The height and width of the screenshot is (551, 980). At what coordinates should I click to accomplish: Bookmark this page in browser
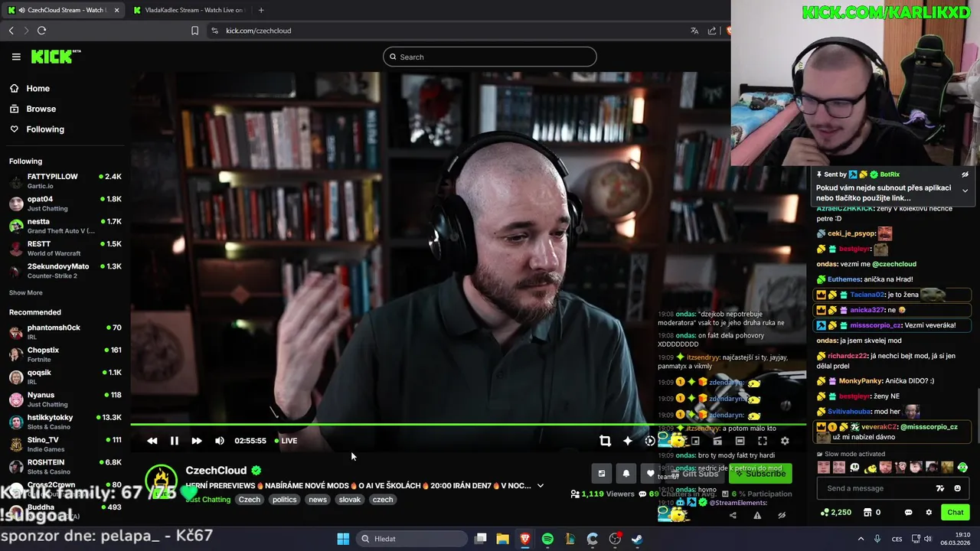point(194,31)
